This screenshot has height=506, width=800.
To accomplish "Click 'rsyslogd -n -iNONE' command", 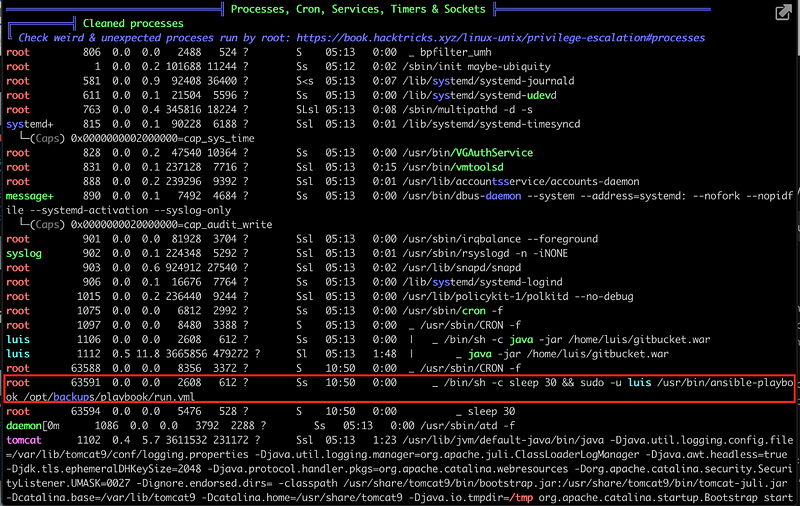I will coord(485,253).
